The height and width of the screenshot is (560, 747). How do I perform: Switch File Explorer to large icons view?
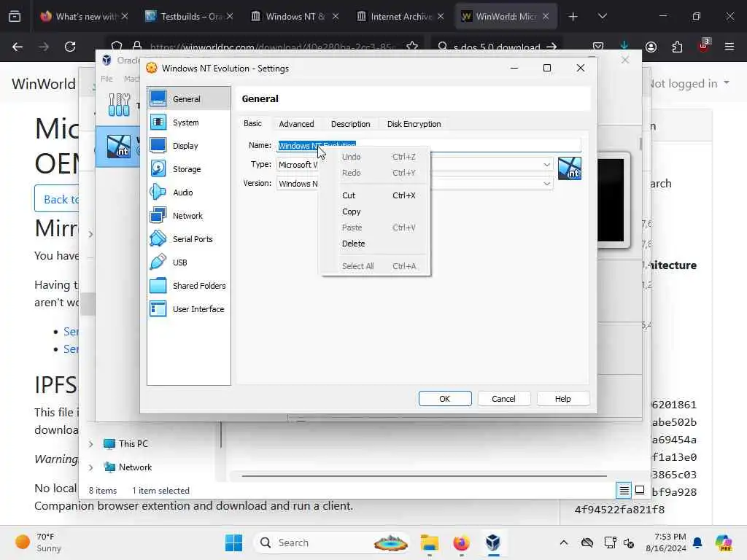pyautogui.click(x=640, y=490)
